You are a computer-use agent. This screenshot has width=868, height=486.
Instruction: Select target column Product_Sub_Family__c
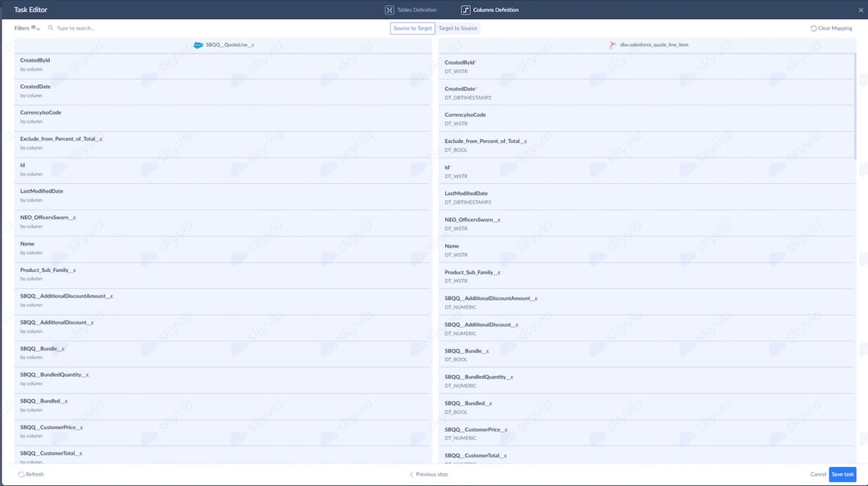point(646,276)
